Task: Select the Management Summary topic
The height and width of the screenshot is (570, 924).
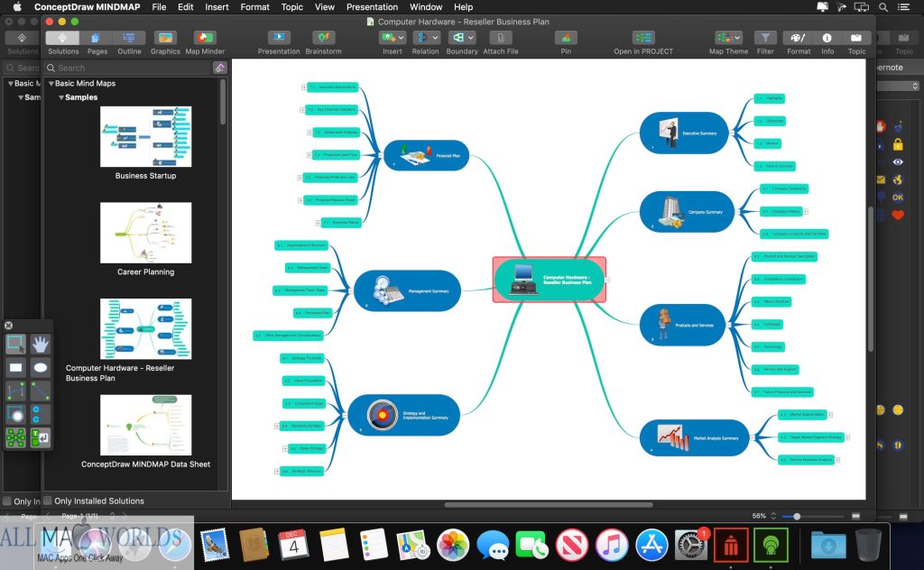Action: [407, 291]
